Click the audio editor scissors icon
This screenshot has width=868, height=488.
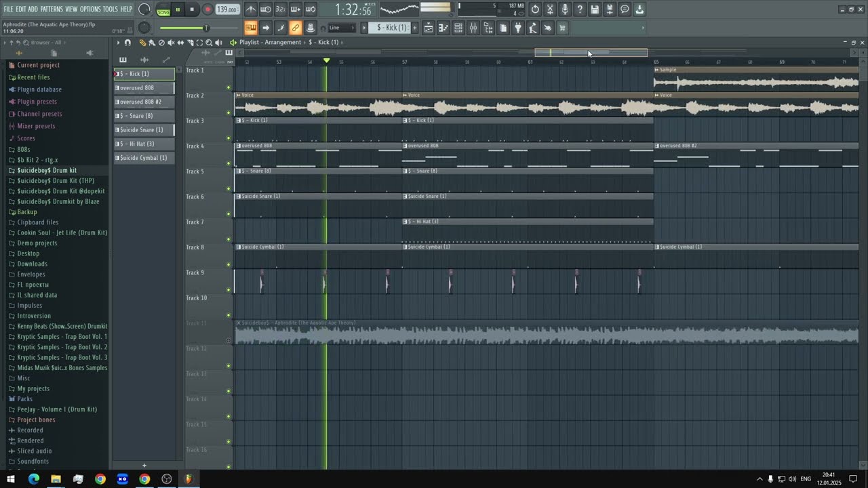point(550,9)
